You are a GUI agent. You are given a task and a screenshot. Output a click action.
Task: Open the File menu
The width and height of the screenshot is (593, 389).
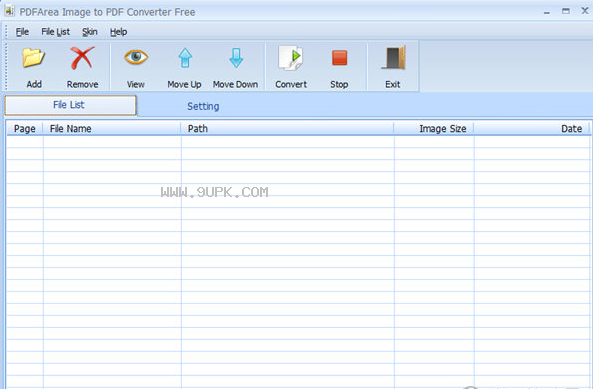click(22, 32)
